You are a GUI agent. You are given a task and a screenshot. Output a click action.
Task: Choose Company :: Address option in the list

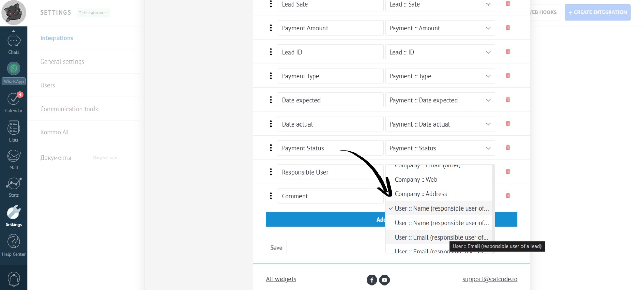421,194
